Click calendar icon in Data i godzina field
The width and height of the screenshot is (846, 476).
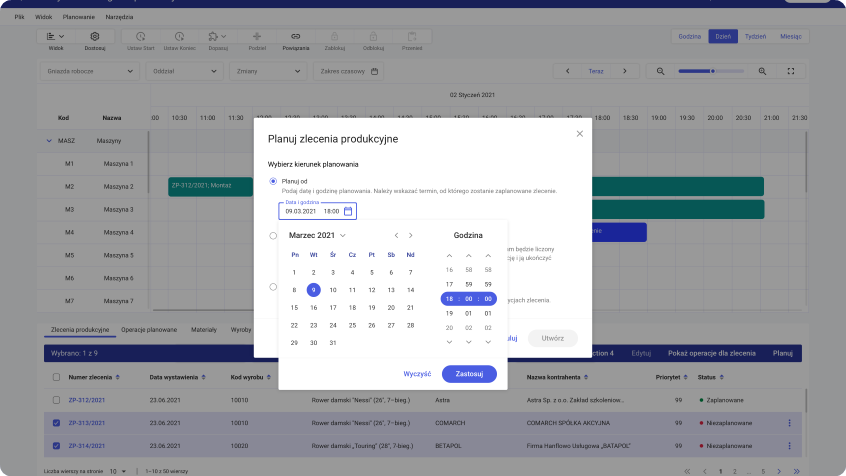(348, 211)
